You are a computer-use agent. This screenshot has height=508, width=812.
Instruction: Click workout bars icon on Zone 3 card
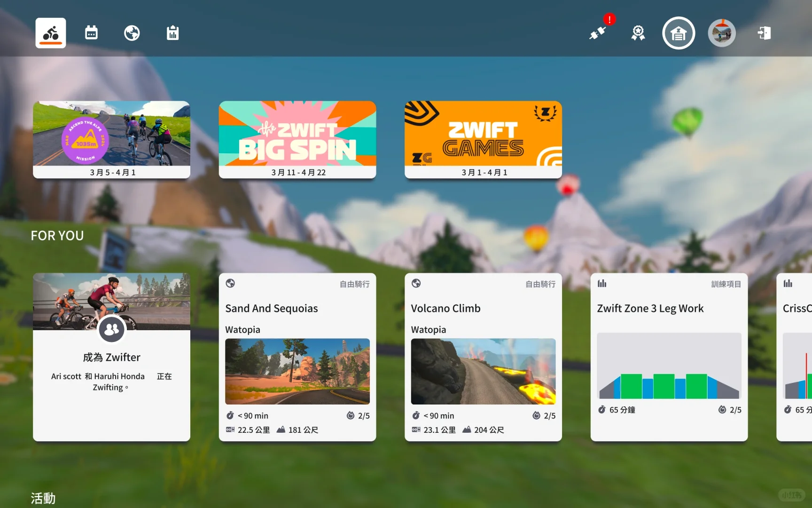point(602,283)
